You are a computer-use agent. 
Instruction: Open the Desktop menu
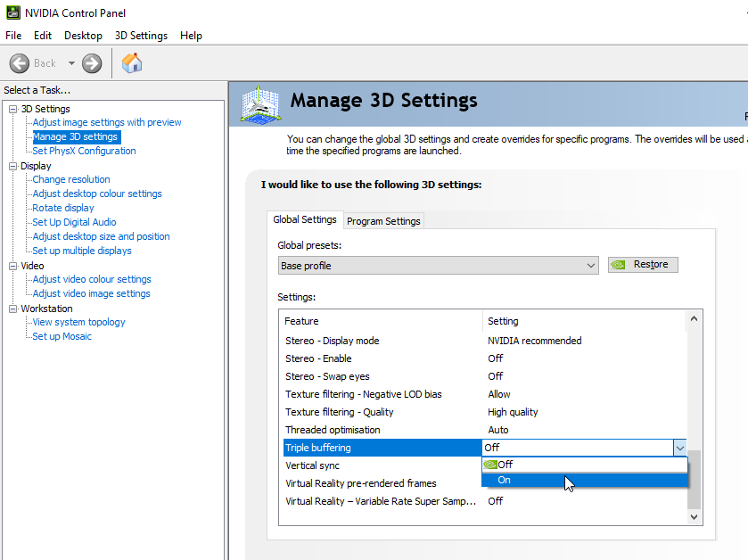[83, 36]
